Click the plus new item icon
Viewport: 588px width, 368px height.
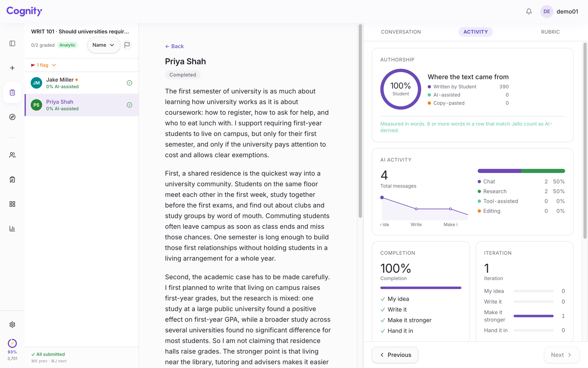(x=12, y=68)
